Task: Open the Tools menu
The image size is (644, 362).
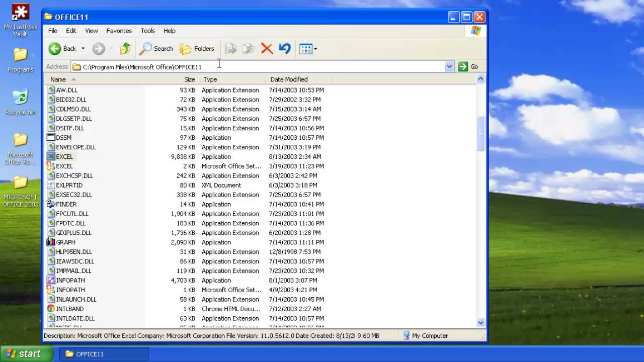Action: 148,31
